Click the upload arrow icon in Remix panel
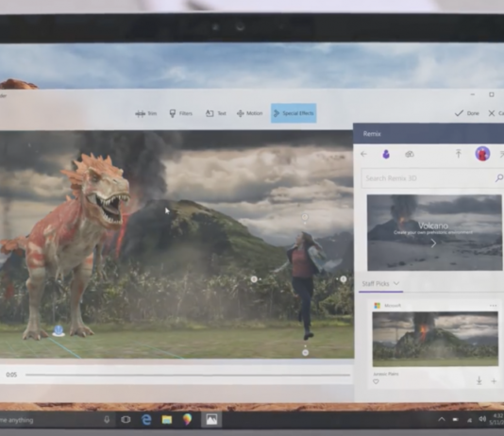This screenshot has width=504, height=436. point(459,154)
